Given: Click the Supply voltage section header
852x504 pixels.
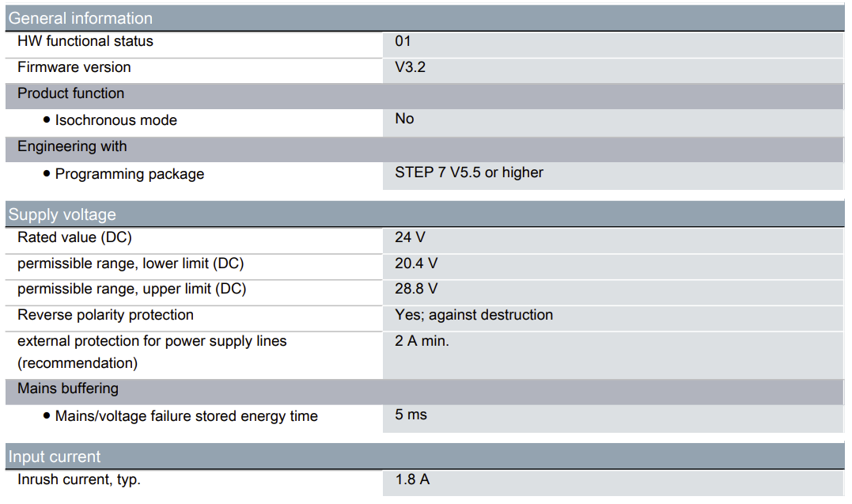Looking at the screenshot, I should click(62, 214).
